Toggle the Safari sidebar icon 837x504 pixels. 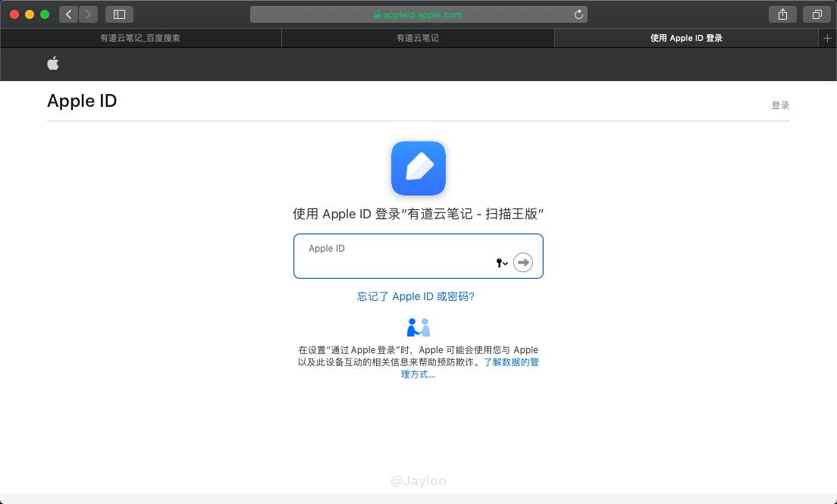[x=118, y=14]
